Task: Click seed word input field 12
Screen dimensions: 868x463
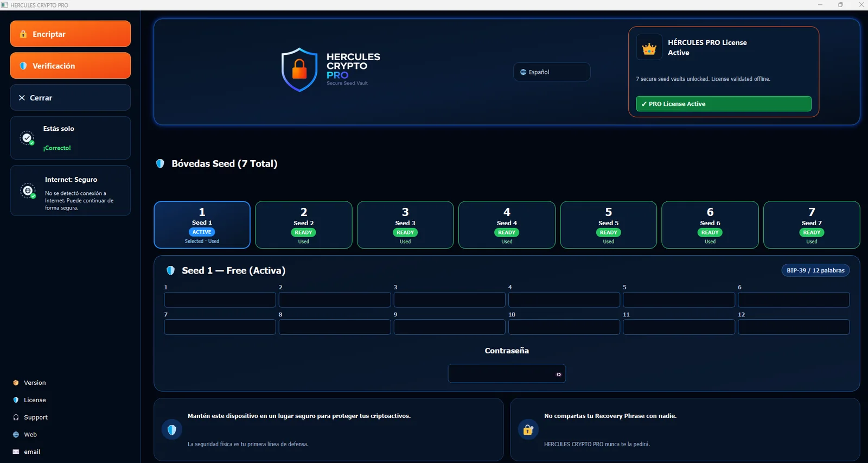Action: pyautogui.click(x=794, y=327)
